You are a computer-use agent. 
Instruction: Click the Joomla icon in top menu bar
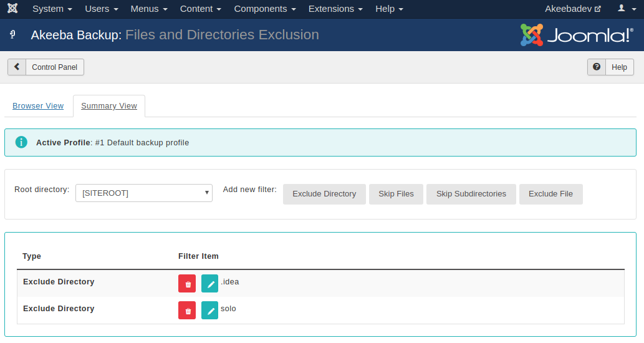[x=12, y=8]
